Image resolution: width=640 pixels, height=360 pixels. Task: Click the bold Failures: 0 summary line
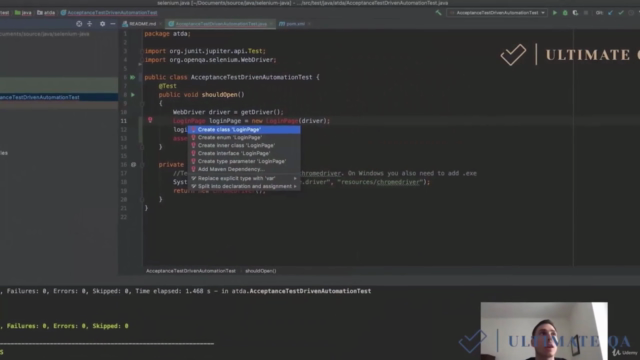(x=64, y=326)
